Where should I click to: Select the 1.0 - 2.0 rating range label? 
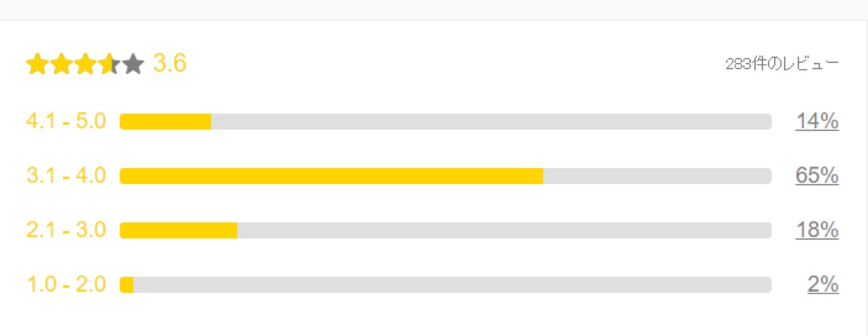click(66, 285)
